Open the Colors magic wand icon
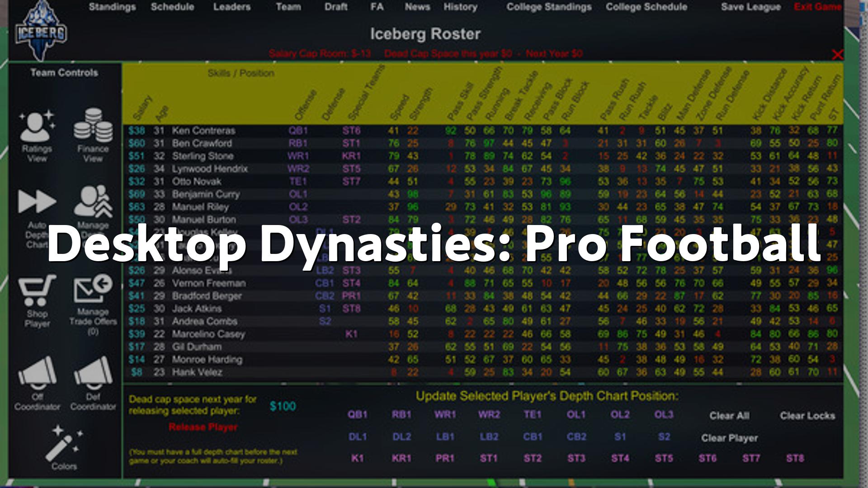The height and width of the screenshot is (488, 868). click(64, 442)
